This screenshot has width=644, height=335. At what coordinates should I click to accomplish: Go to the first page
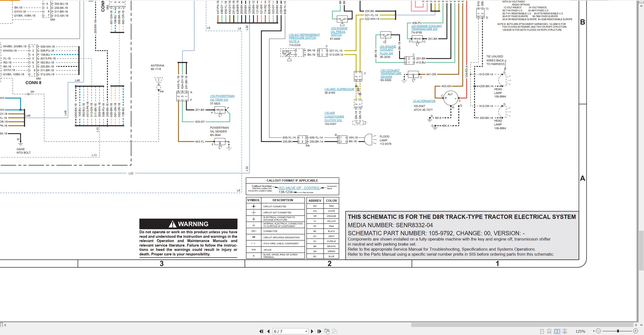point(261,331)
